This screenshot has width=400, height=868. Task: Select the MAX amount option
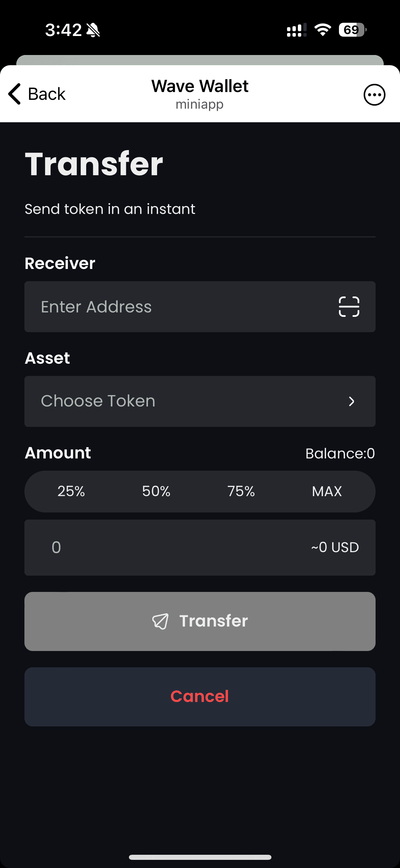(327, 491)
